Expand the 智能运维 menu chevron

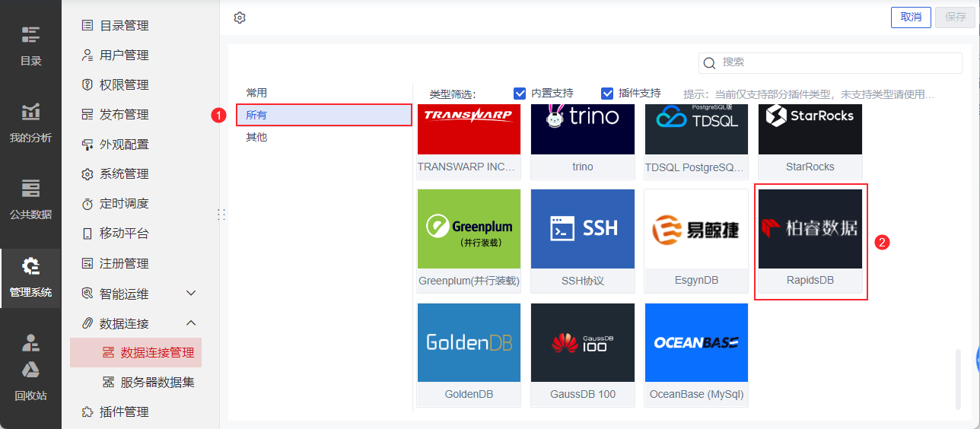pyautogui.click(x=191, y=293)
